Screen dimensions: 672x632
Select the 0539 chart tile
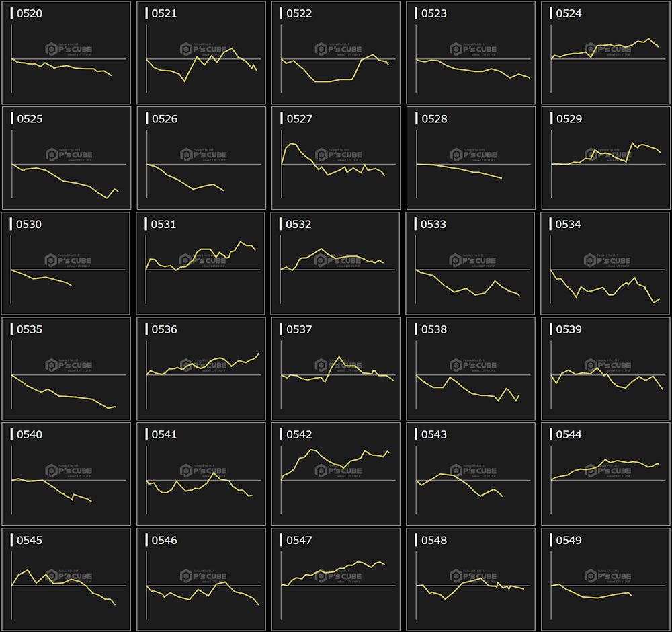(x=605, y=368)
